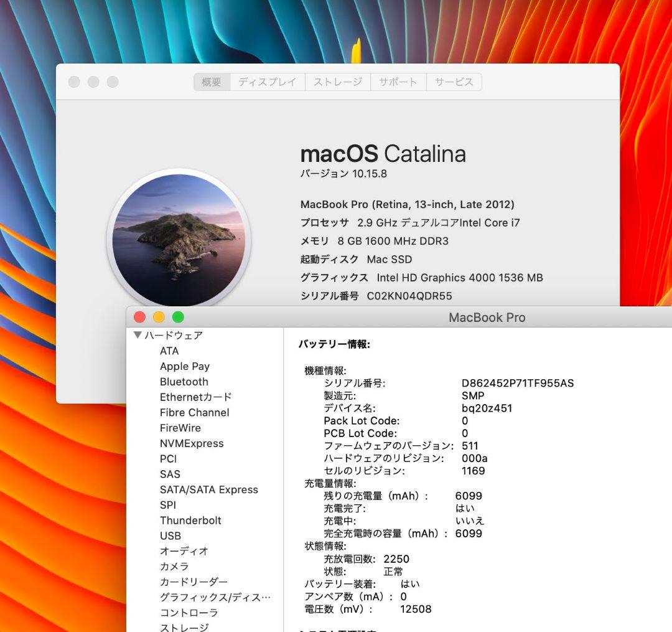Select カードリーダー in the sidebar
The image size is (672, 632).
(194, 582)
